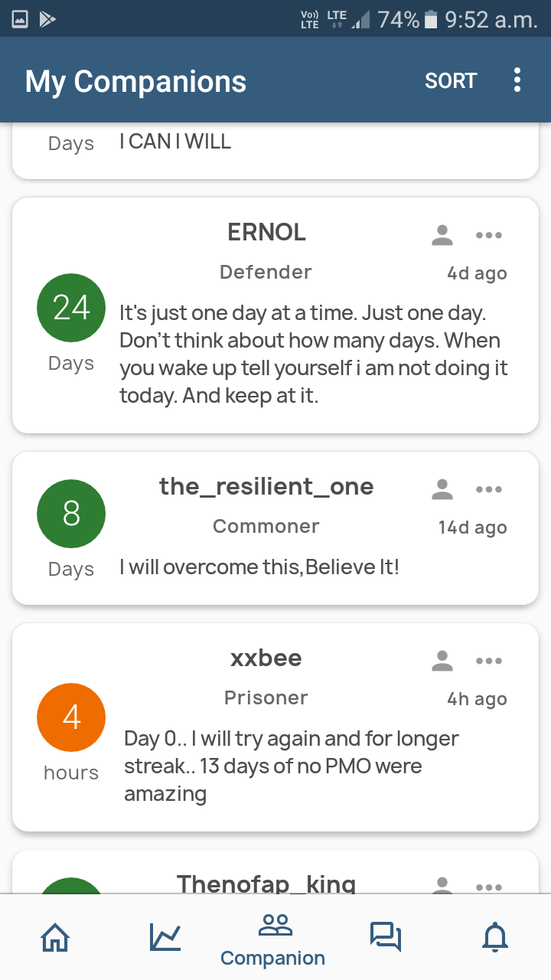Select the Companion tab
Viewport: 551px width, 980px height.
pos(273,940)
